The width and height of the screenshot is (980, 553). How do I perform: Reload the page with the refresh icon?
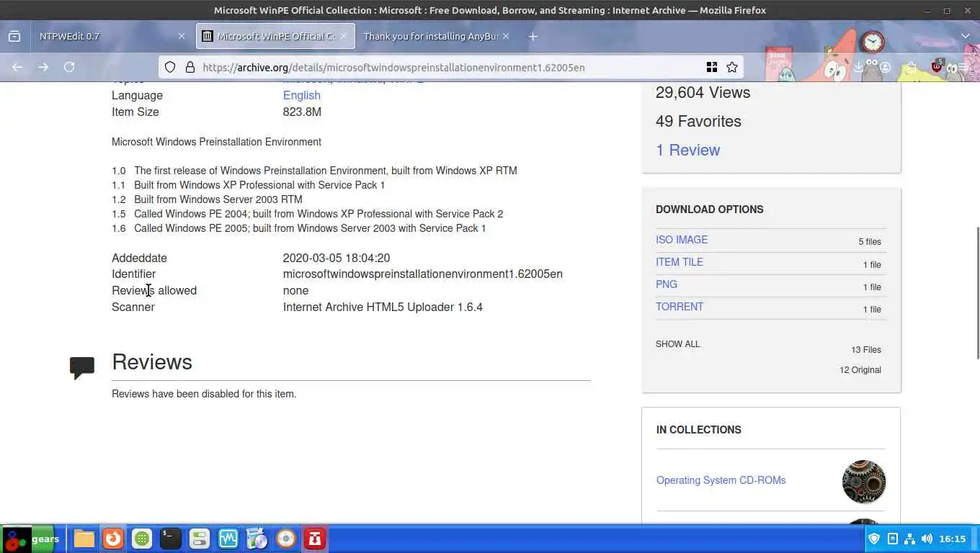pos(69,67)
